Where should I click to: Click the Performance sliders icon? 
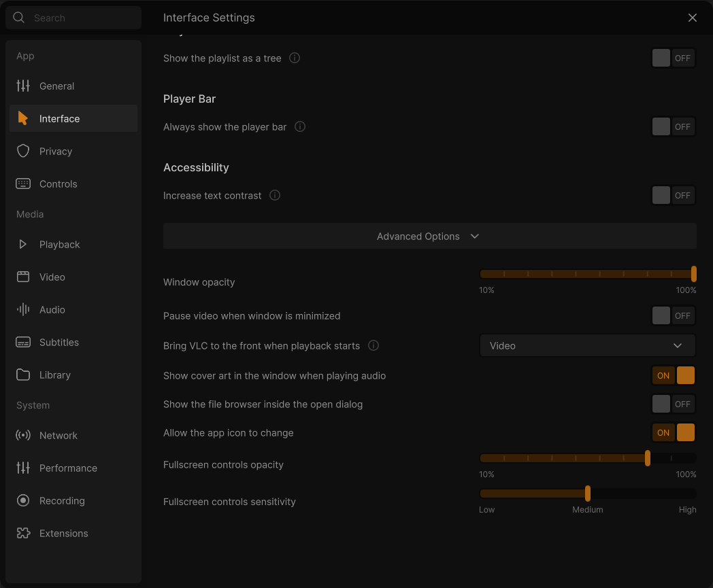click(x=23, y=468)
